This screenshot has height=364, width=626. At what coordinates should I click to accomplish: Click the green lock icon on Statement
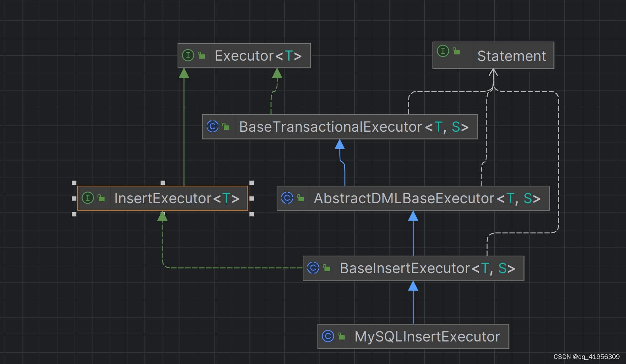coord(456,51)
